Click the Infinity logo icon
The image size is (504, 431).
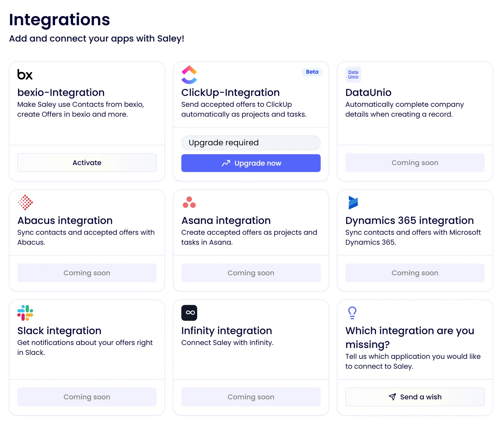click(189, 313)
